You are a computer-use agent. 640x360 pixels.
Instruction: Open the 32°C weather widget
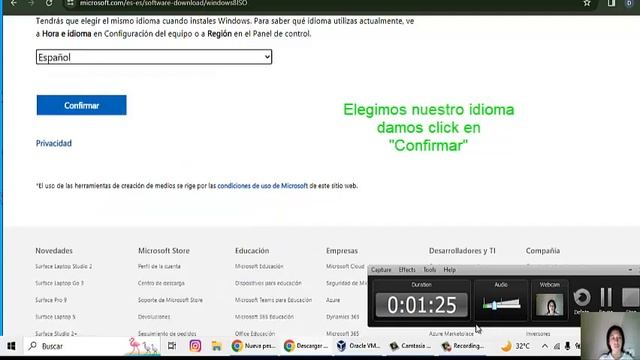click(516, 346)
